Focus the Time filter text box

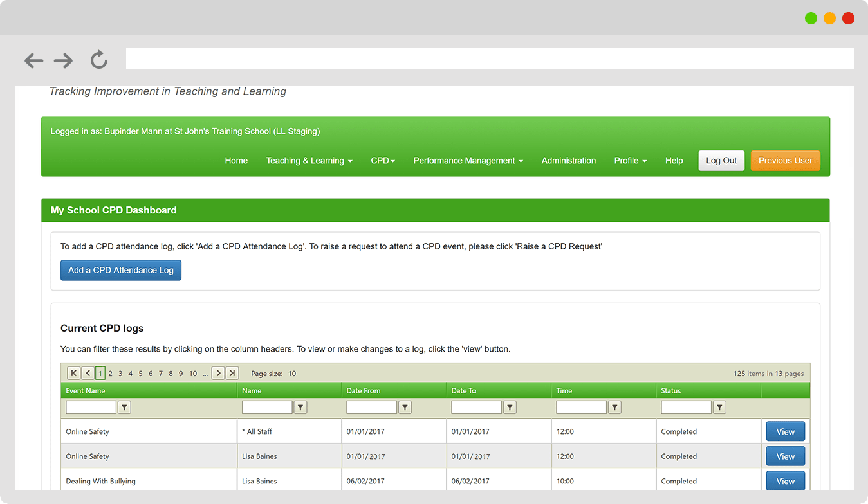(x=582, y=407)
